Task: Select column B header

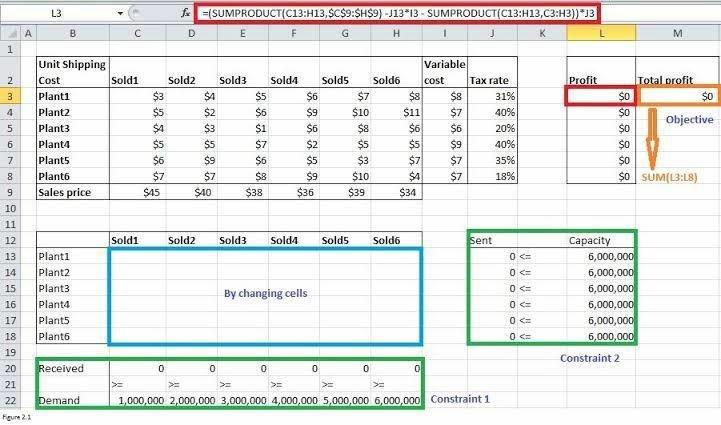Action: click(x=73, y=34)
